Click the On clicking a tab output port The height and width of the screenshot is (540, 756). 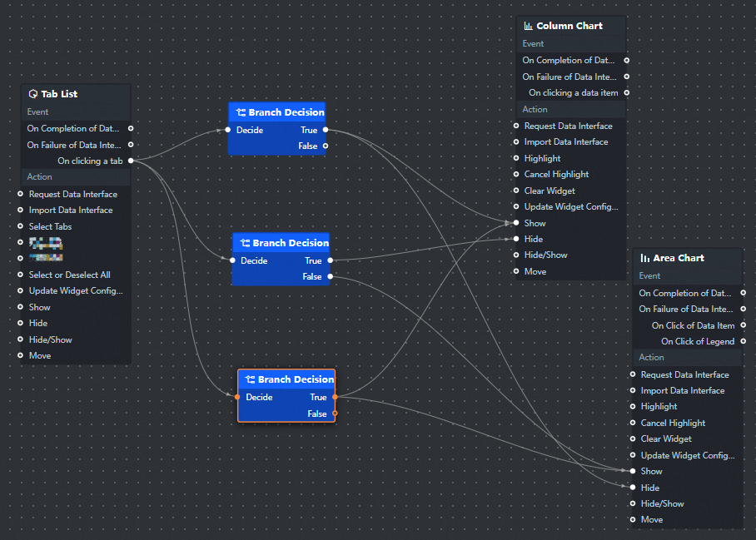130,161
